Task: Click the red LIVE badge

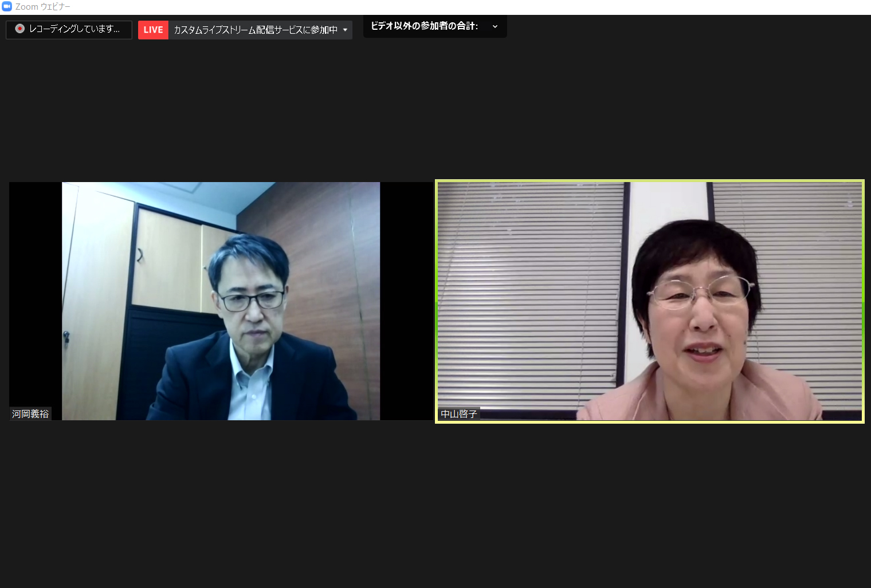Action: (x=153, y=30)
